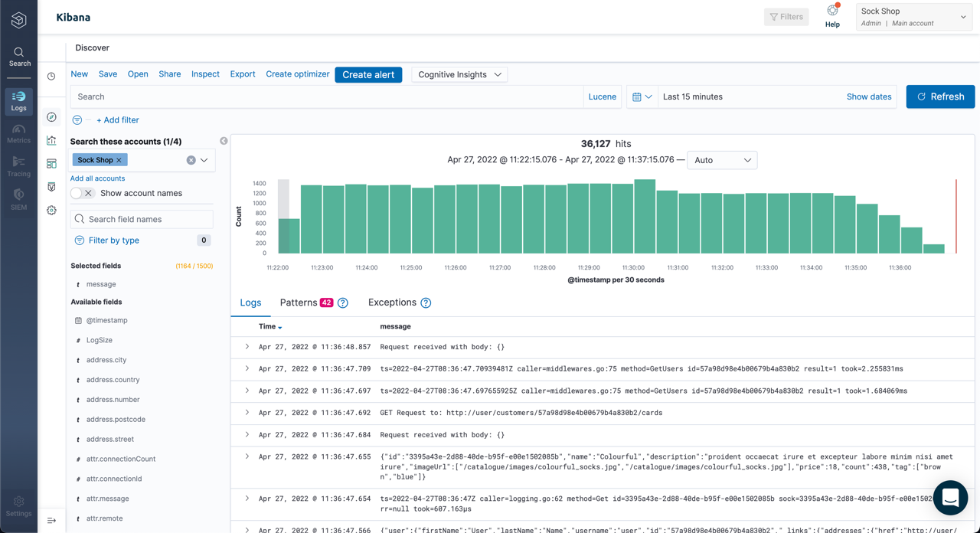This screenshot has width=980, height=533.
Task: Click the Refresh button
Action: pos(940,96)
